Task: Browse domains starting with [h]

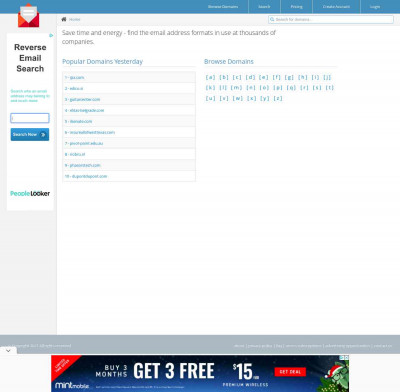Action: point(303,77)
